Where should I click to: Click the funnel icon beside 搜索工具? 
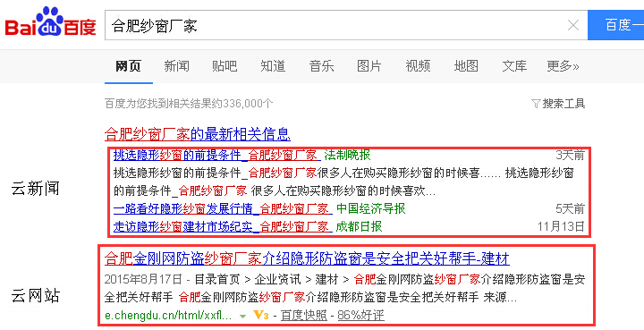[536, 104]
